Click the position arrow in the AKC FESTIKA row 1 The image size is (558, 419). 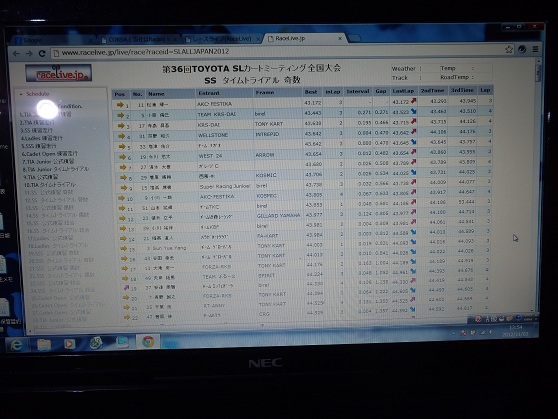point(120,105)
